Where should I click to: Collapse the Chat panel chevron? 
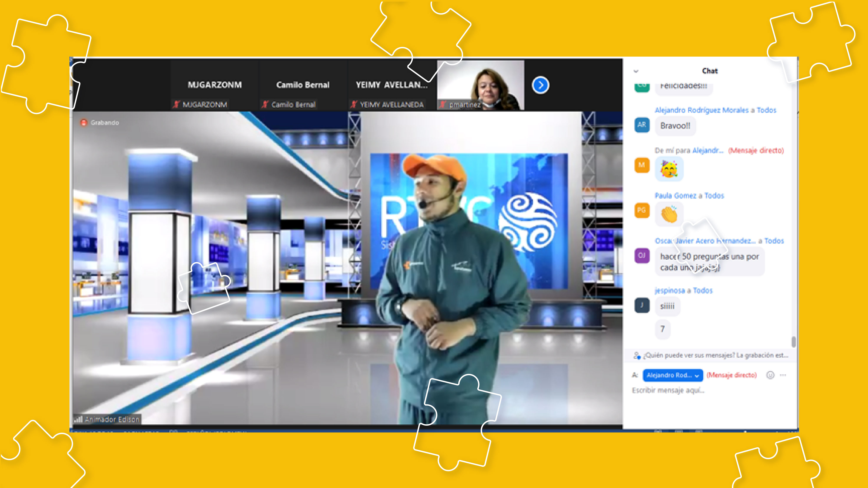point(636,71)
